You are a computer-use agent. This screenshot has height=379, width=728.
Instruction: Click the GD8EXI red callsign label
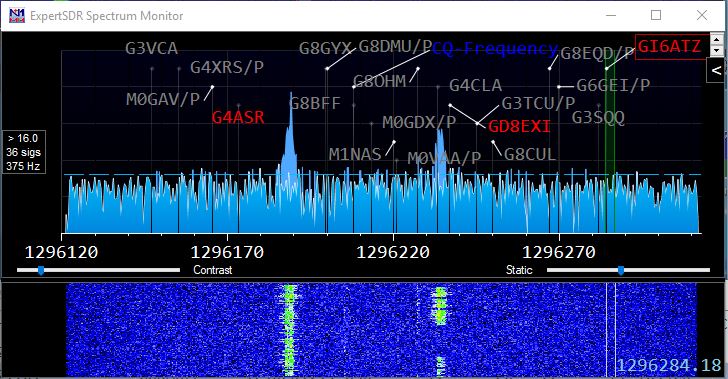click(520, 126)
